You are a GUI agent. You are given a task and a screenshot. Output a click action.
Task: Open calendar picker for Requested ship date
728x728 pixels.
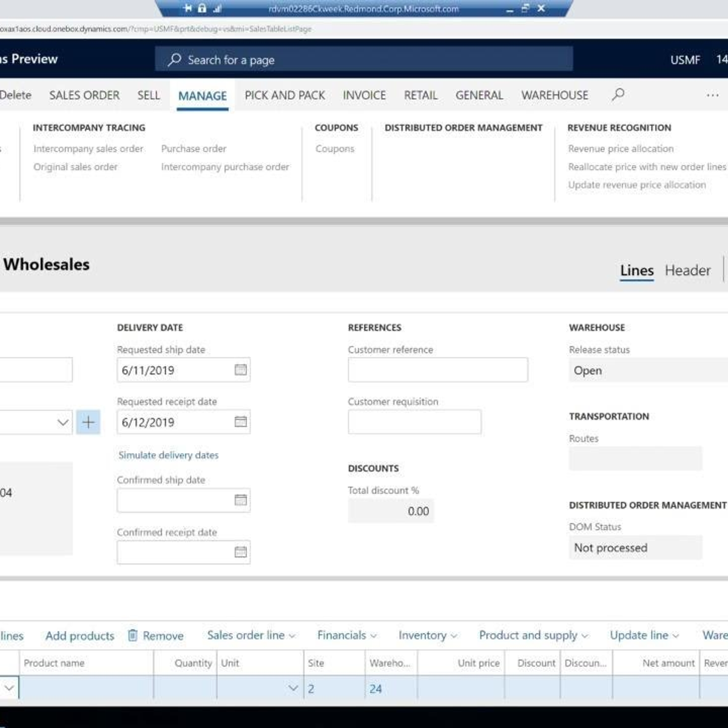coord(241,370)
